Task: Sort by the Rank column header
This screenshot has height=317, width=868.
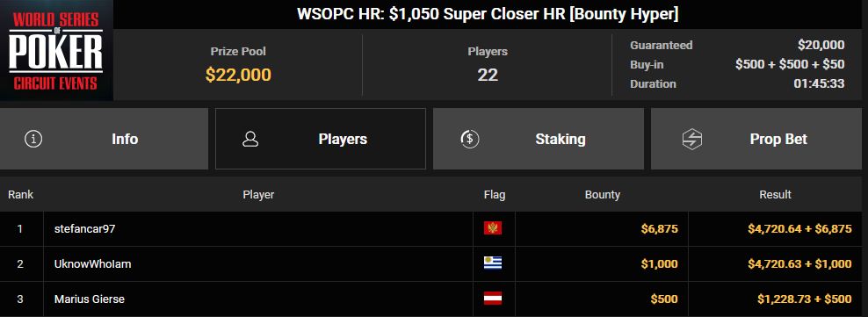Action: (20, 195)
